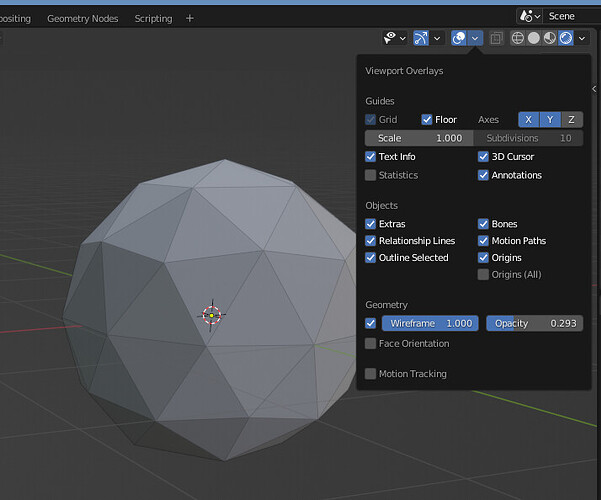Enable the Motion Tracking checkbox
The height and width of the screenshot is (500, 601).
[370, 374]
